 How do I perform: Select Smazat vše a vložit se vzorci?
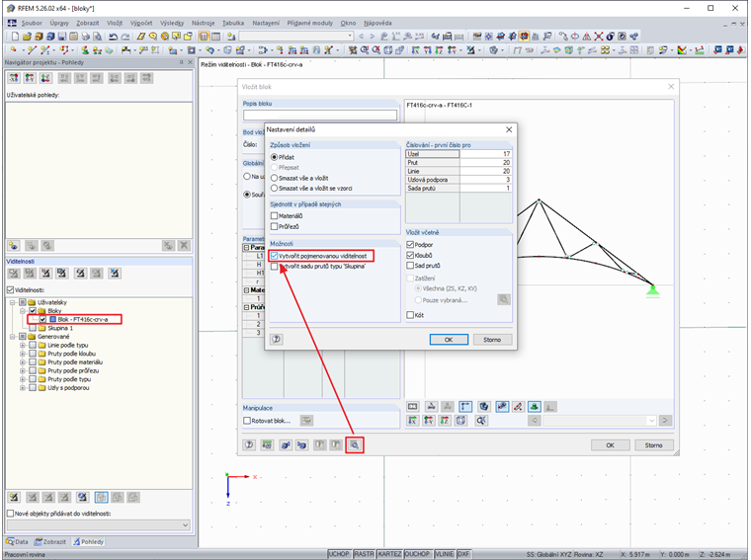274,188
